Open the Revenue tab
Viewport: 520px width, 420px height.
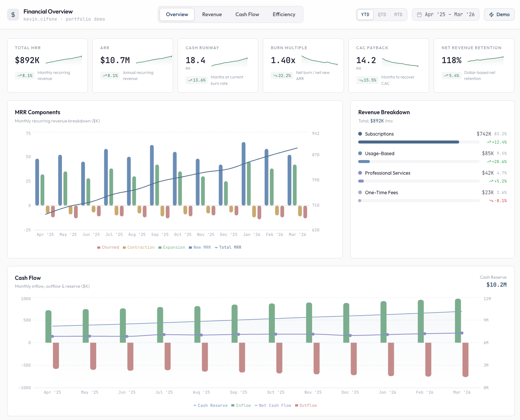[212, 15]
